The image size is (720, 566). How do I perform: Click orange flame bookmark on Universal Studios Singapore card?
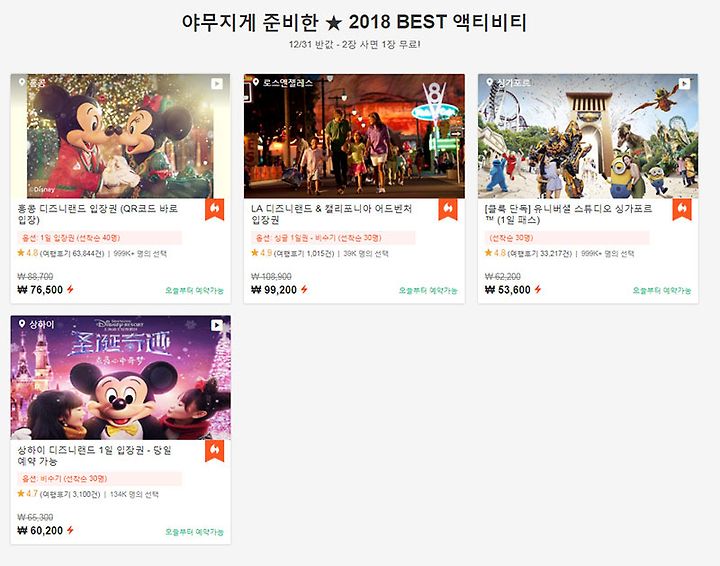pyautogui.click(x=682, y=209)
